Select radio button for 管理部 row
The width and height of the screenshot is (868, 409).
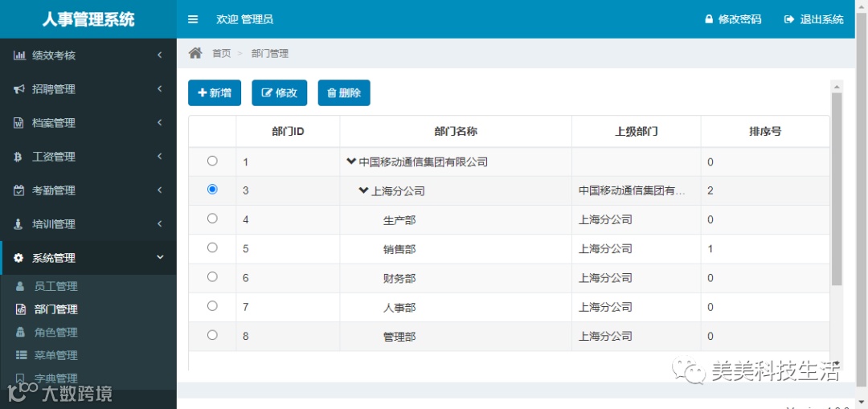212,335
